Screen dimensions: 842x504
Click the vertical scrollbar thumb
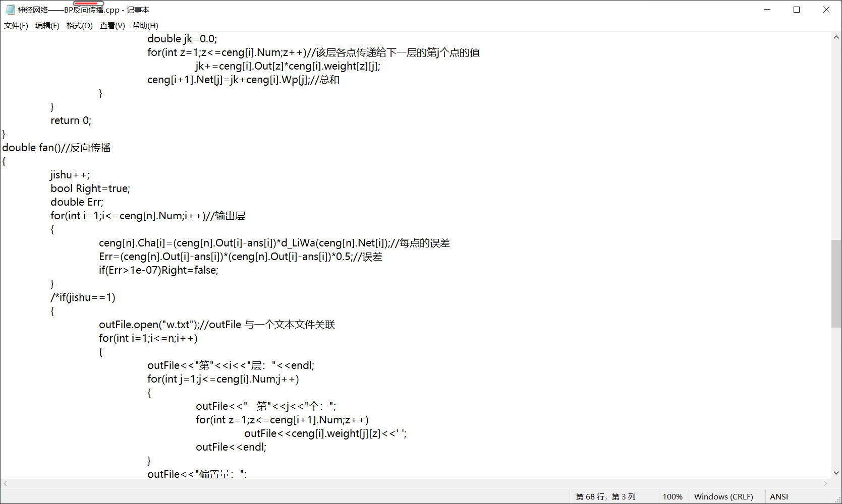[836, 284]
